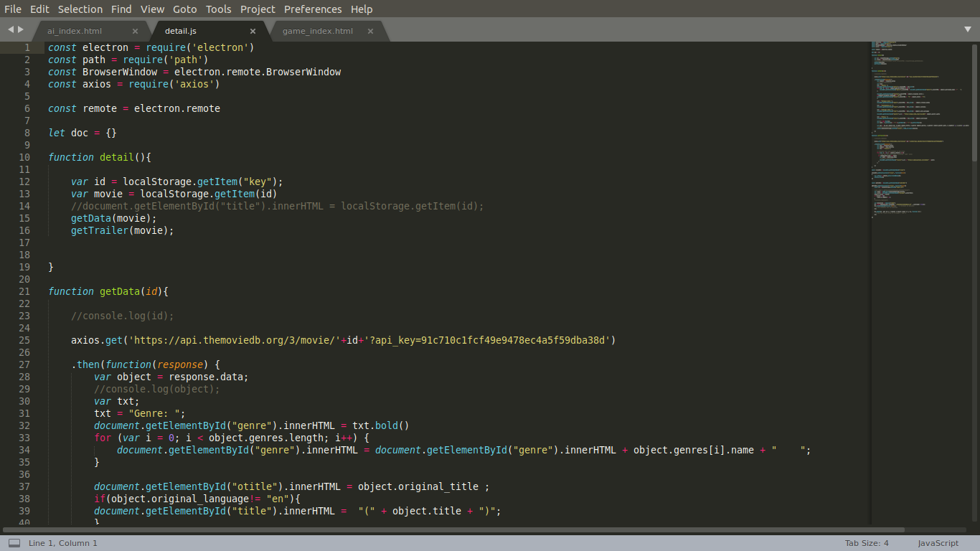Click the 'response' parameter on line 27
980x551 pixels.
coord(180,364)
